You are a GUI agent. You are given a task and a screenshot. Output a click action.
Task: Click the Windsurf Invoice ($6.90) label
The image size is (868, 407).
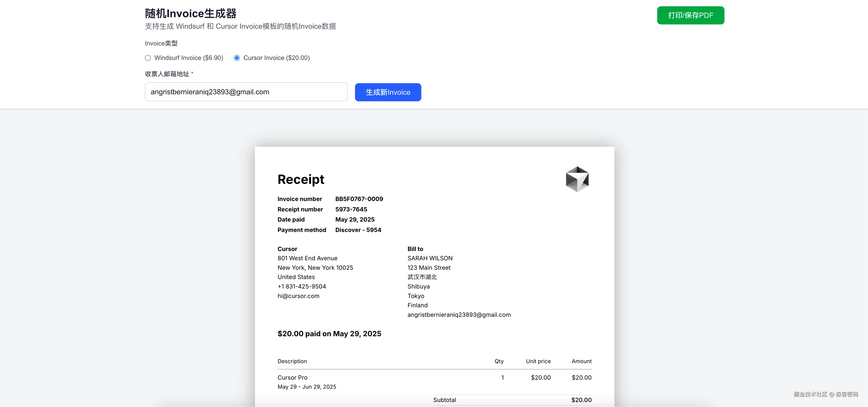pos(188,58)
